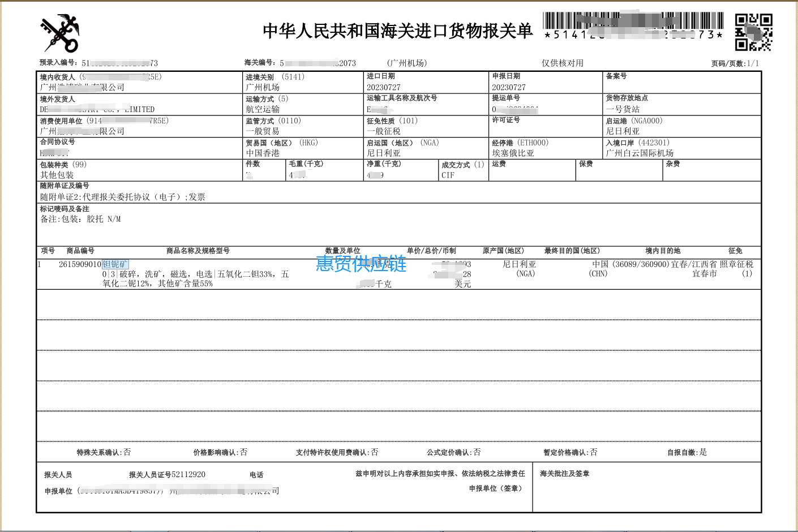Screen dimensions: 798x532
Task: Click the 保费 label
Action: click(x=586, y=164)
